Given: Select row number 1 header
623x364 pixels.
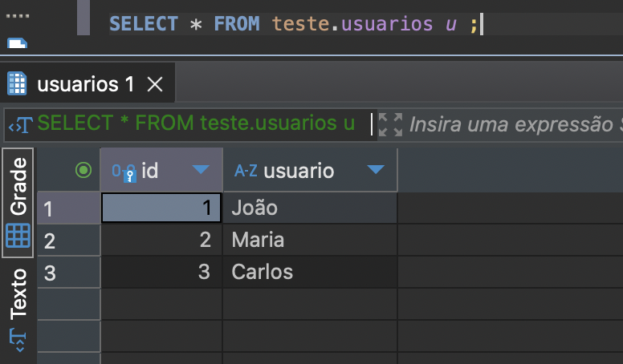Looking at the screenshot, I should tap(69, 208).
